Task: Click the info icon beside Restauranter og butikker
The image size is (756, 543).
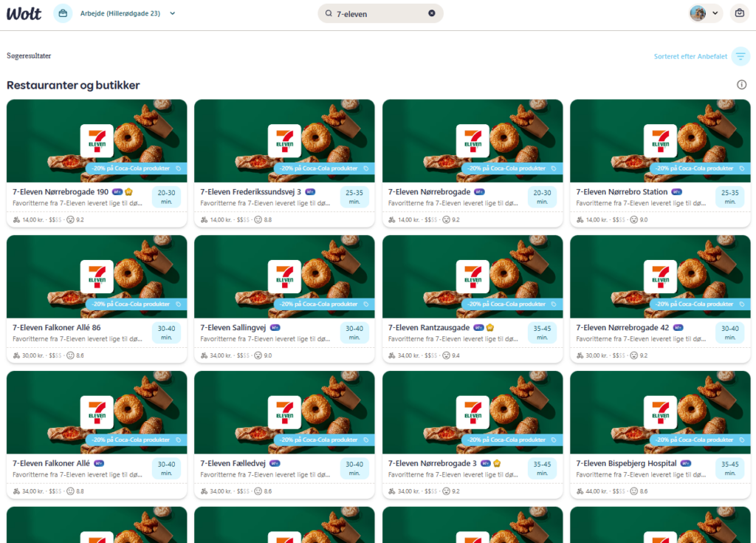Action: (x=741, y=85)
